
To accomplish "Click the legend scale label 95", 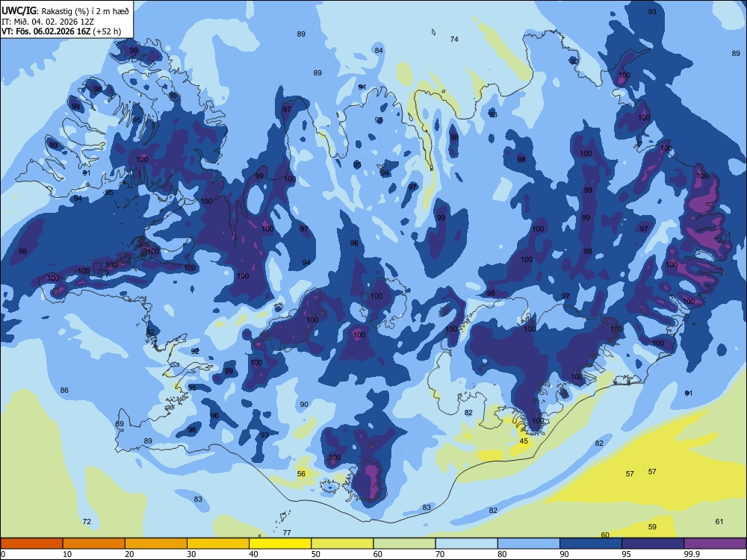I will coord(626,554).
